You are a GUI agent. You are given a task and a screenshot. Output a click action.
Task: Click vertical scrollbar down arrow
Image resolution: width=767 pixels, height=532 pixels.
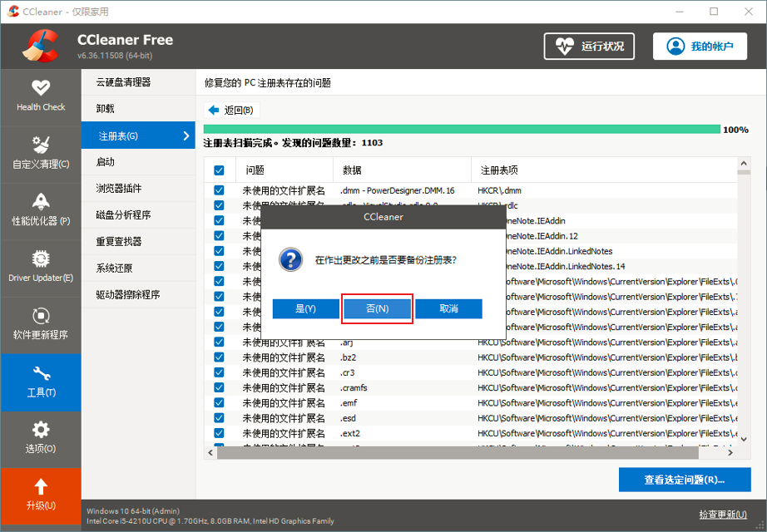click(x=744, y=439)
